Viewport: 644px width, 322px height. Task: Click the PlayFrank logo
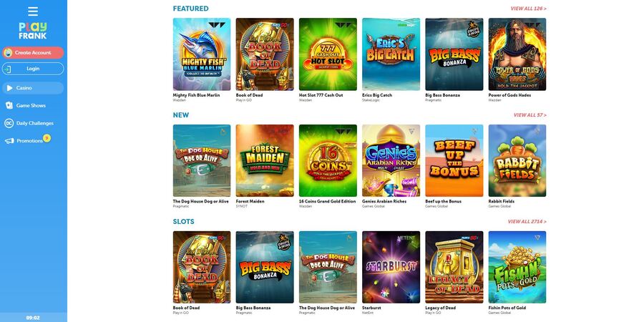pyautogui.click(x=33, y=31)
